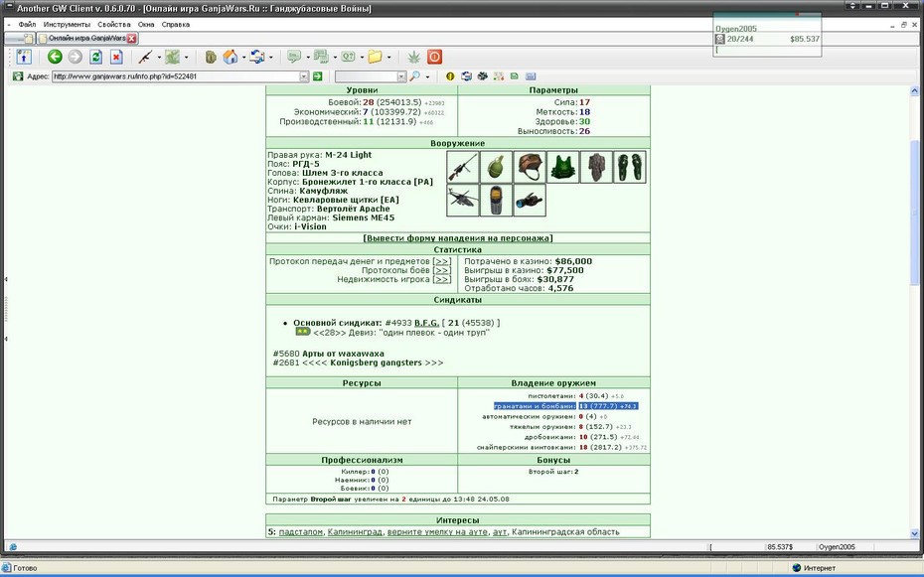The width and height of the screenshot is (924, 577).
Task: Click the green Go arrow beside address
Action: point(318,75)
